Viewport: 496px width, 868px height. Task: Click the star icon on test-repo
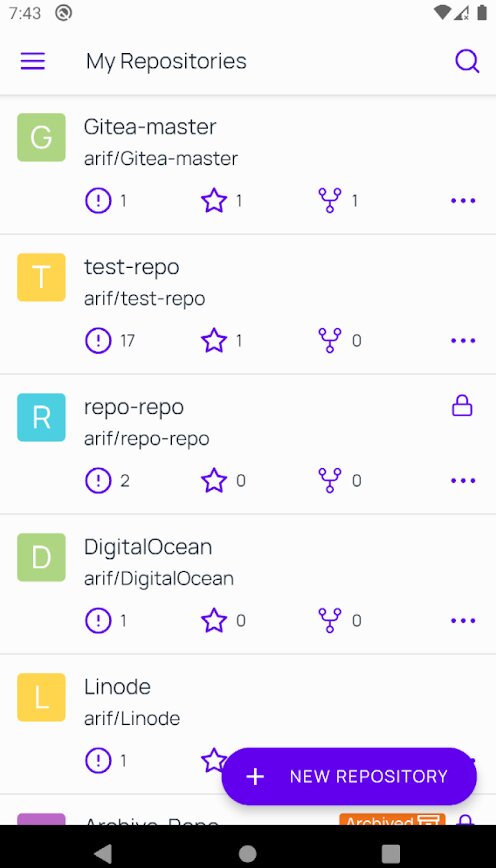(x=214, y=340)
